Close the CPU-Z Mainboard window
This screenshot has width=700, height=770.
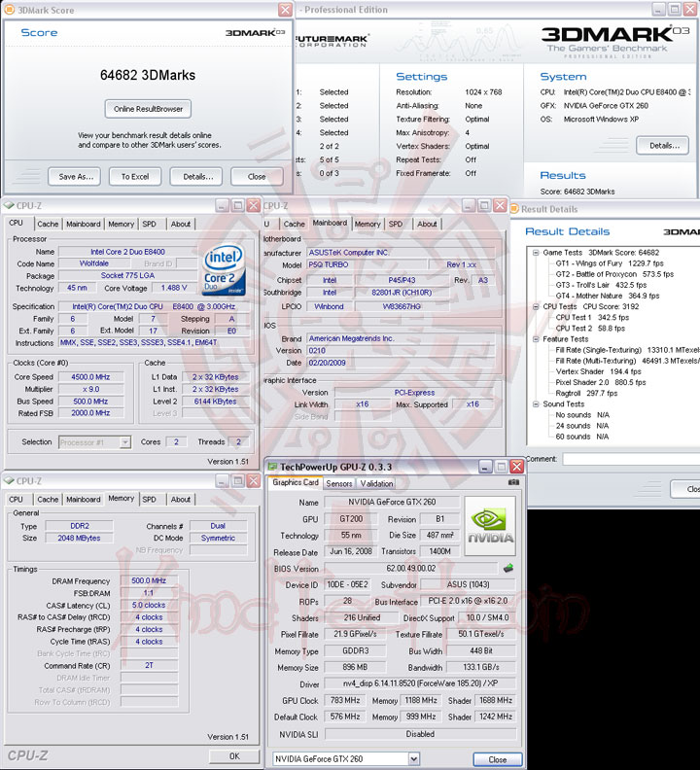click(x=500, y=205)
